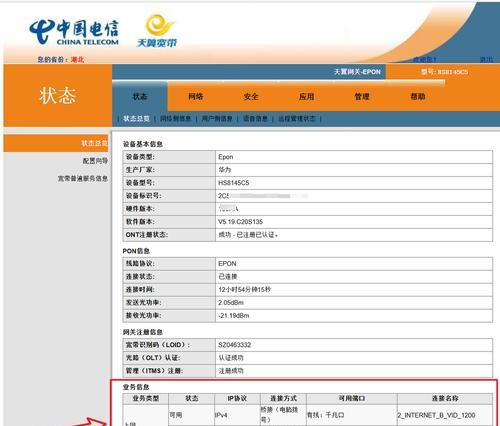
Task: Click the OLT 认证 value 认证成功
Action: tap(231, 358)
